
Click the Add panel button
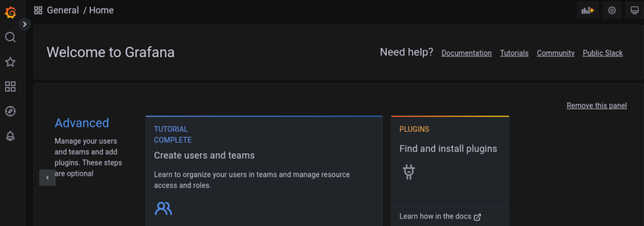click(x=588, y=10)
